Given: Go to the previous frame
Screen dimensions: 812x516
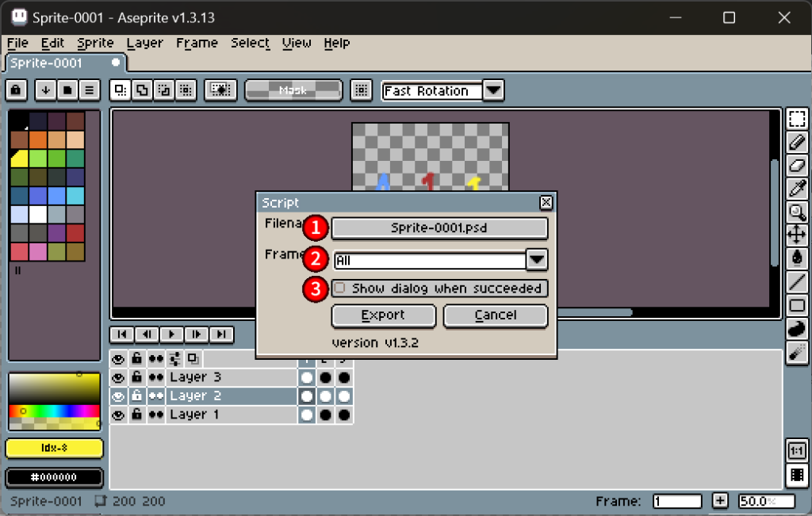Looking at the screenshot, I should 147,334.
